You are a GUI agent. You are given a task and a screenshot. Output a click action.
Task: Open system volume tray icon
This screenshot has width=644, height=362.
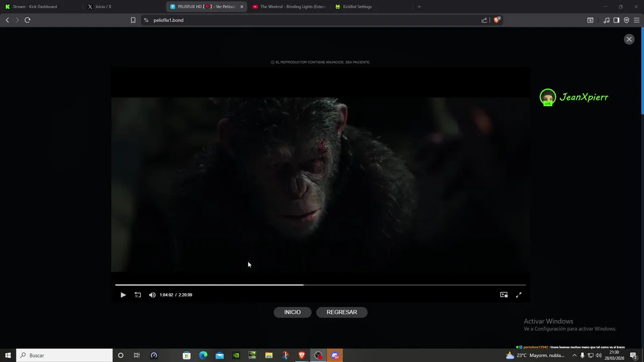599,355
